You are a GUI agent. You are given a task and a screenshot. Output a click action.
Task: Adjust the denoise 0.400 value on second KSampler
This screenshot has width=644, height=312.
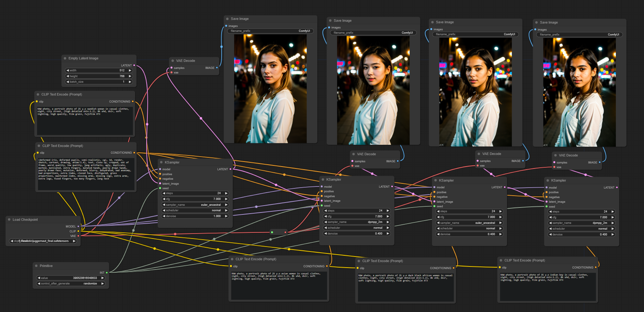pos(356,233)
